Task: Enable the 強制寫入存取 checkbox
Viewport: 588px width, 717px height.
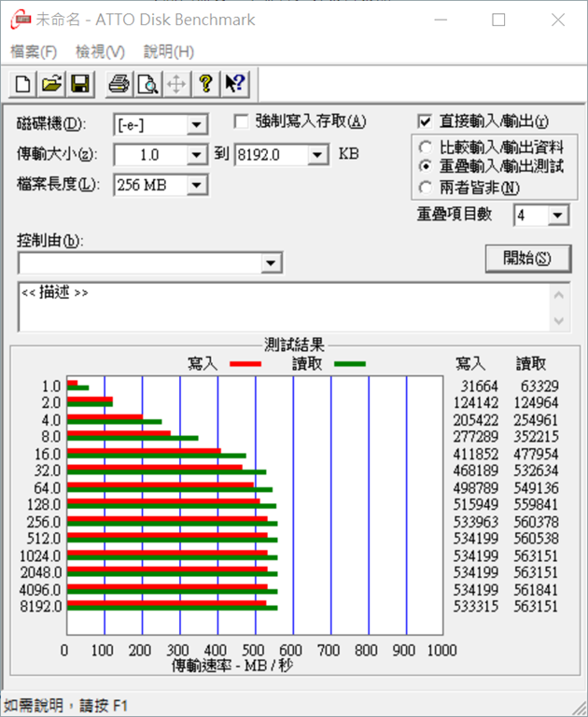Action: [242, 121]
